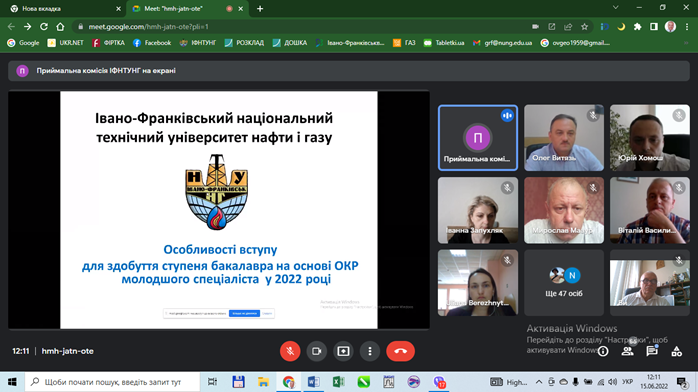Open Windows Start menu
The width and height of the screenshot is (698, 392).
pyautogui.click(x=12, y=382)
